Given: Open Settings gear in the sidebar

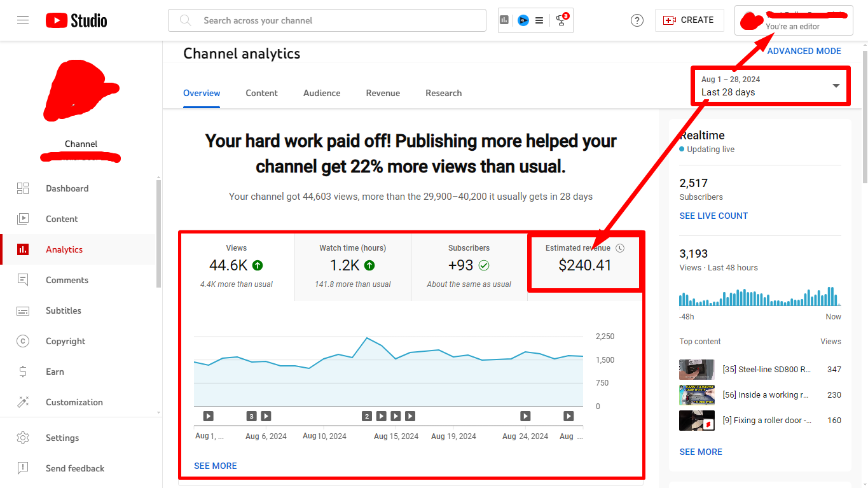Looking at the screenshot, I should [x=62, y=438].
